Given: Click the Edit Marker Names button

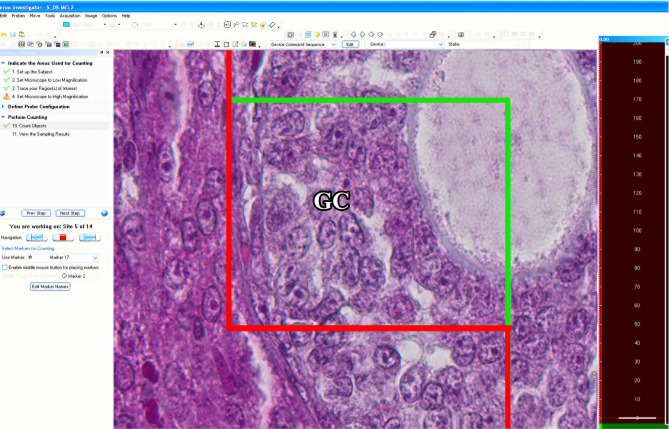Looking at the screenshot, I should tap(50, 286).
